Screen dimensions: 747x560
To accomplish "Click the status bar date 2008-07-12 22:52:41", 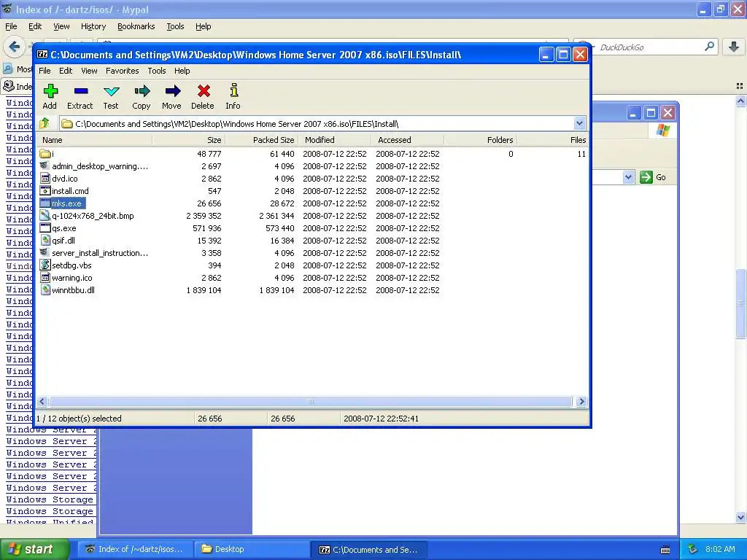I will [381, 419].
